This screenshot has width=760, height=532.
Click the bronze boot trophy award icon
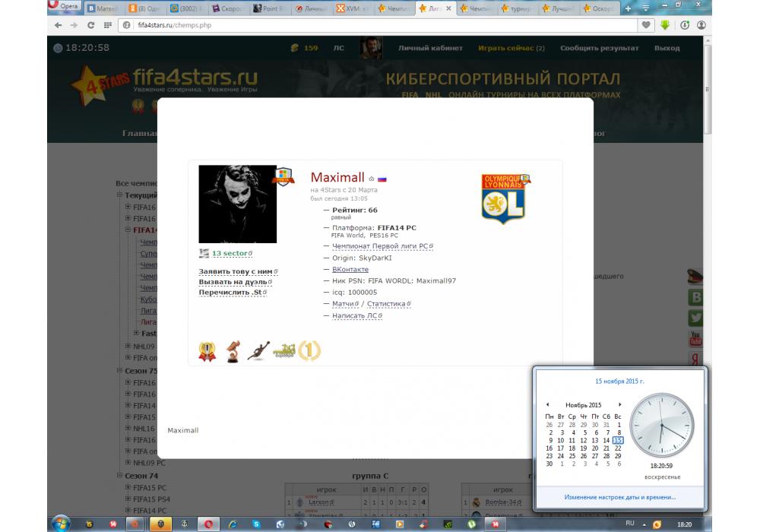coord(233,351)
